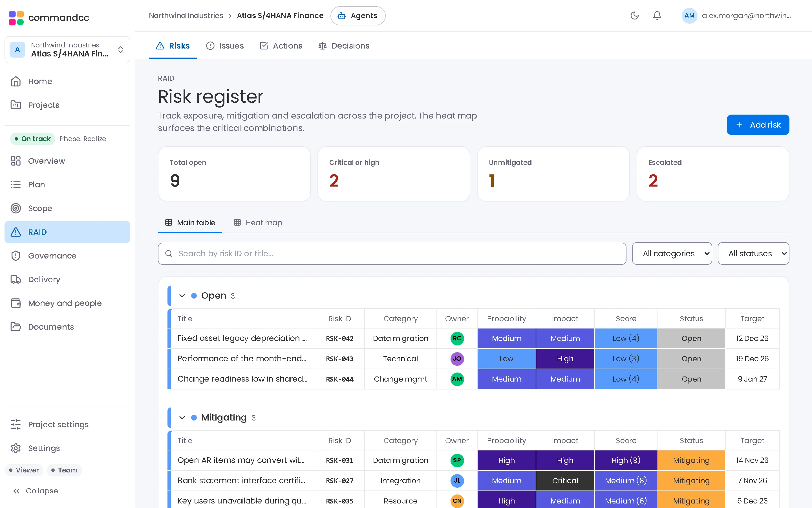Viewport: 812px width, 508px height.
Task: Open Projects in sidebar
Action: coord(67,105)
